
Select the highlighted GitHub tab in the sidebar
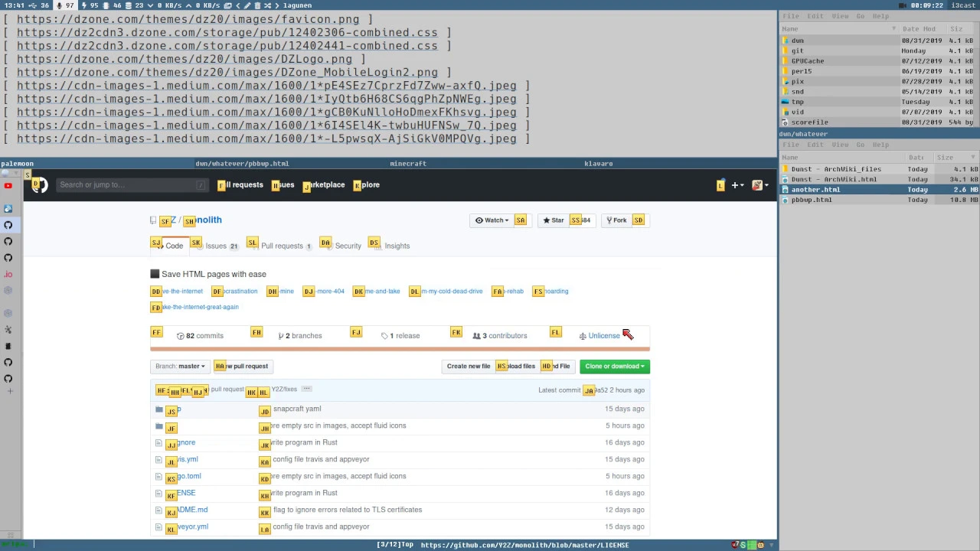[x=8, y=225]
